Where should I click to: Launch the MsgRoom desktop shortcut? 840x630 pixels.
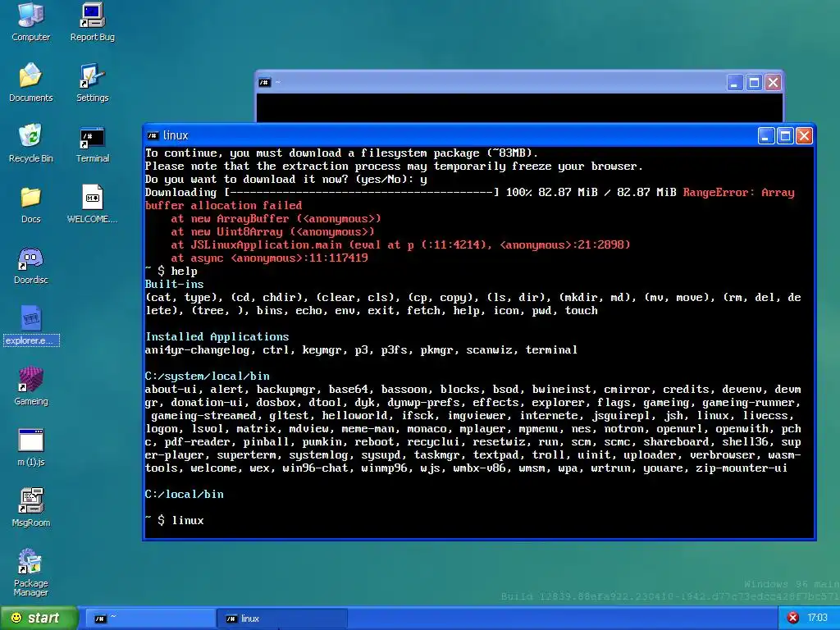tap(30, 507)
